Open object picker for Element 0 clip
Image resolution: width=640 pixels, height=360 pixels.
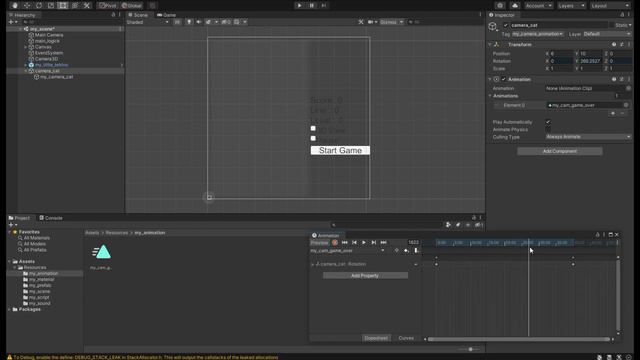[626, 105]
